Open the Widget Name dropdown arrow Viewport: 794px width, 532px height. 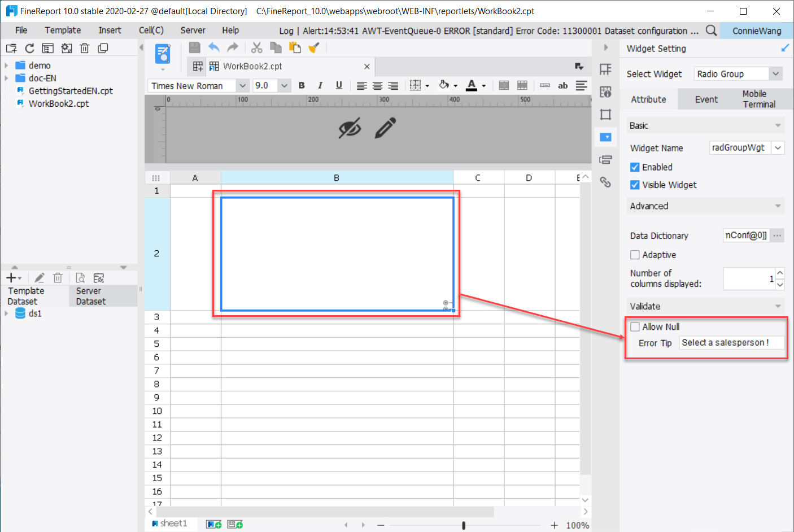[x=778, y=148]
